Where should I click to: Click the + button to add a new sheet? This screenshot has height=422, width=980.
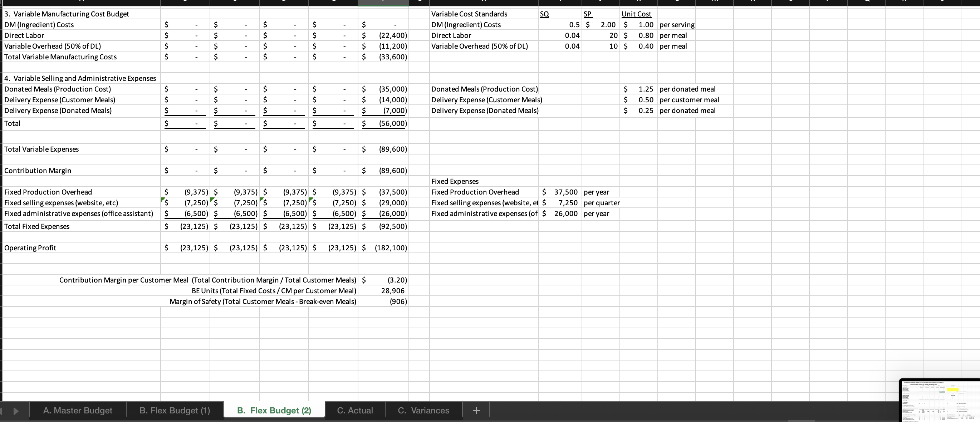coord(476,410)
